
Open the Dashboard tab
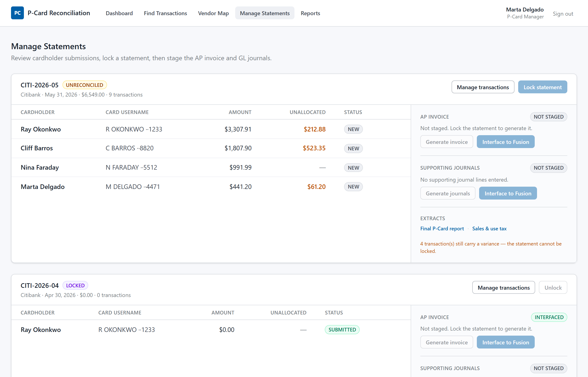[x=119, y=13]
